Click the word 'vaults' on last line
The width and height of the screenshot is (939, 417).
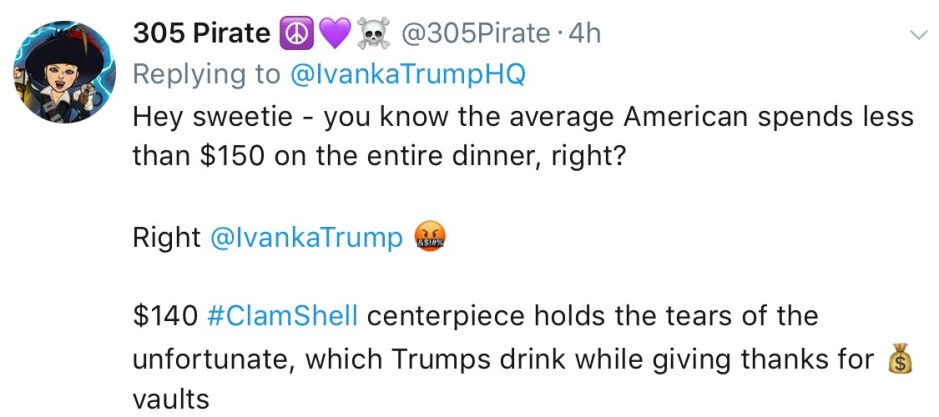171,398
